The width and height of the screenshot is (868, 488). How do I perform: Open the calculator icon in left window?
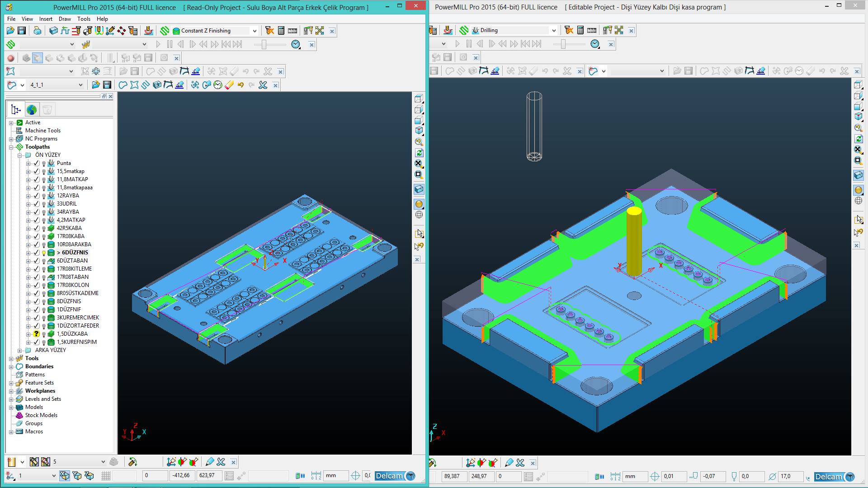click(281, 31)
